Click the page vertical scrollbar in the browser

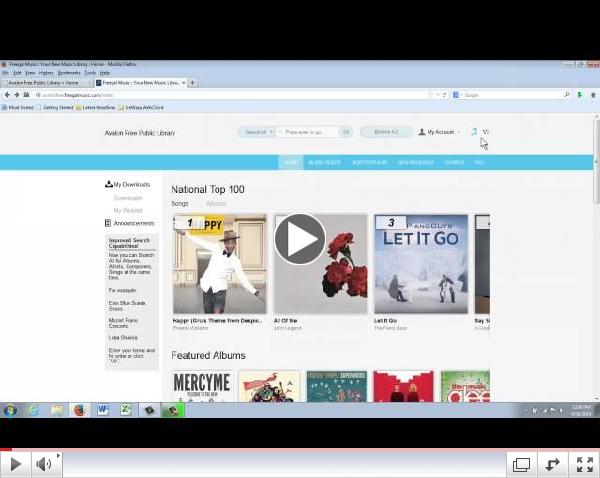coord(597,162)
